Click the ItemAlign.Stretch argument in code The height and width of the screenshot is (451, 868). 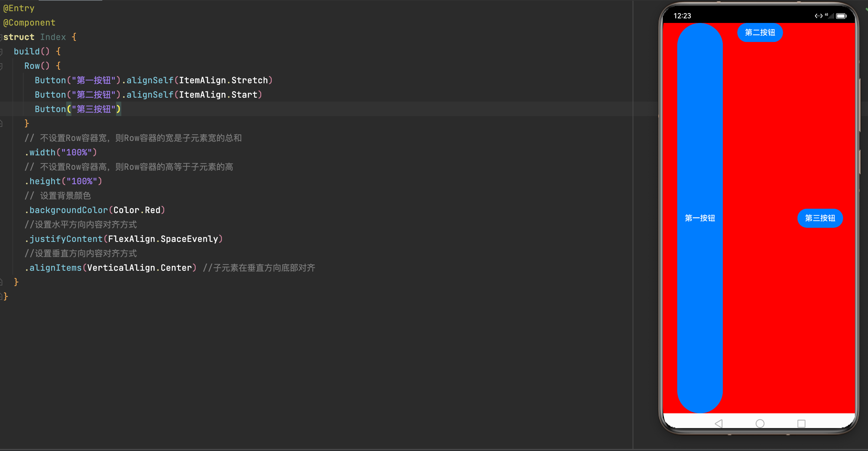224,80
